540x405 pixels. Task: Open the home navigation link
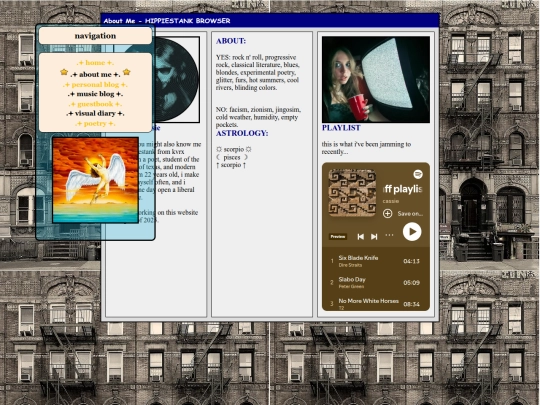click(x=95, y=63)
